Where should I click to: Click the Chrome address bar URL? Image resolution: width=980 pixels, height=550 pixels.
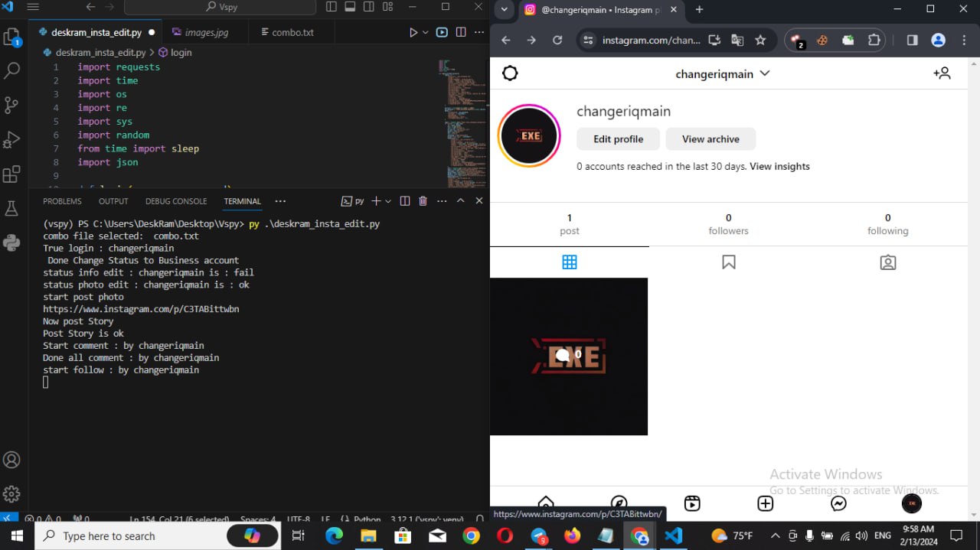pyautogui.click(x=651, y=41)
